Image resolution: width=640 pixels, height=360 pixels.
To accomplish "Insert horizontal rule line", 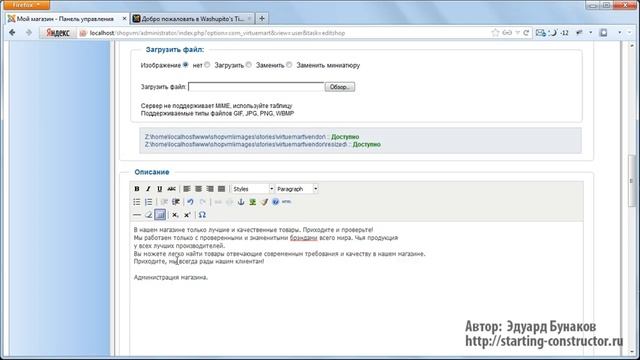I will point(137,215).
